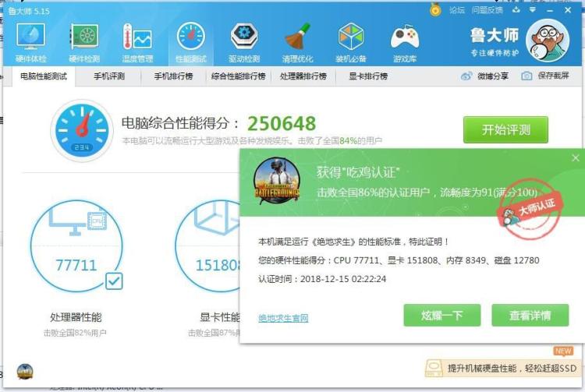
Task: Click the green 开始评测 button
Action: [x=505, y=129]
